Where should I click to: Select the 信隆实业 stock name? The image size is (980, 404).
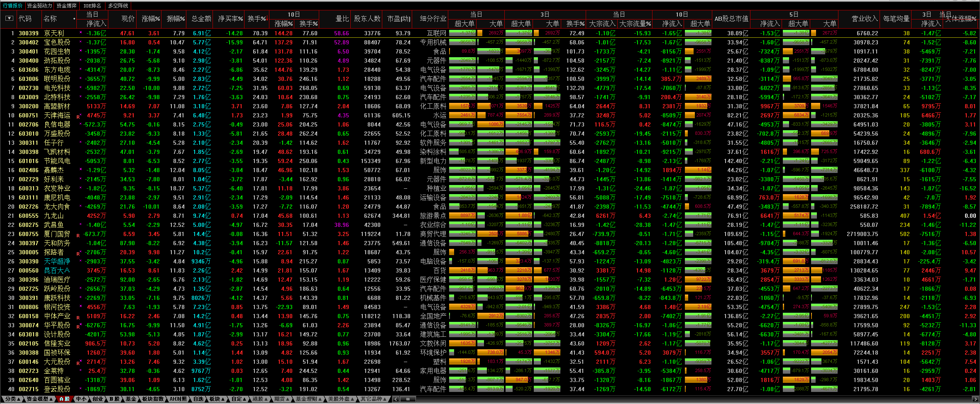pos(57,343)
